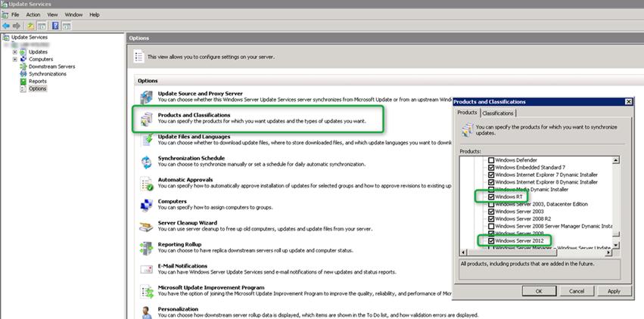Click the blue Help toolbar icon

click(55, 25)
